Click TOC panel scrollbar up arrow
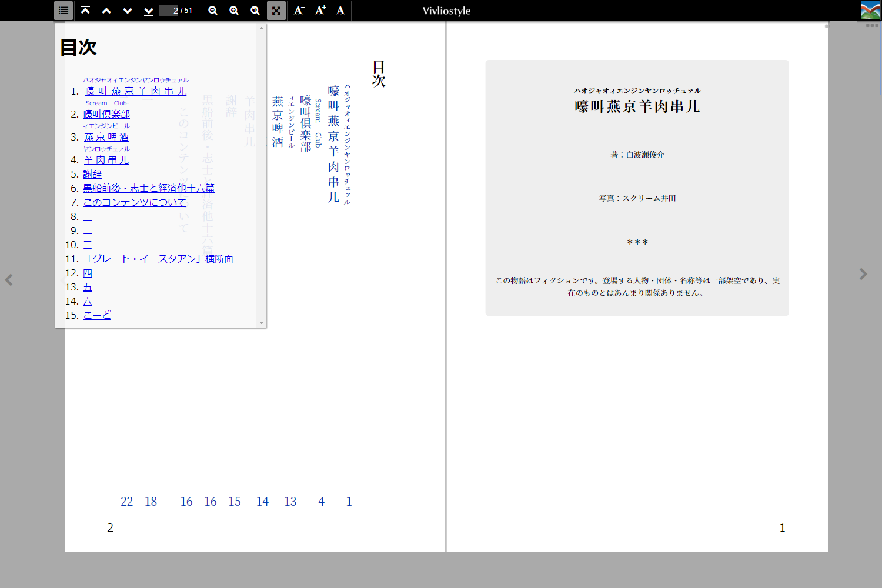Image resolution: width=882 pixels, height=588 pixels. pos(262,28)
